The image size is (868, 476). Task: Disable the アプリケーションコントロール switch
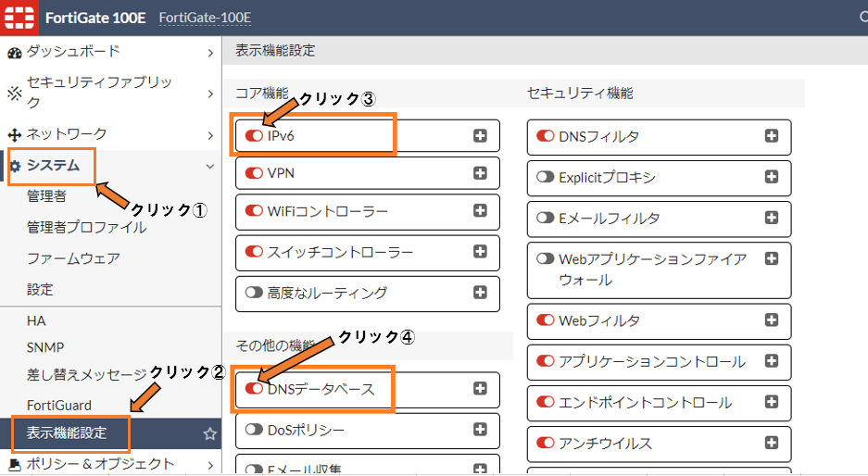point(546,361)
